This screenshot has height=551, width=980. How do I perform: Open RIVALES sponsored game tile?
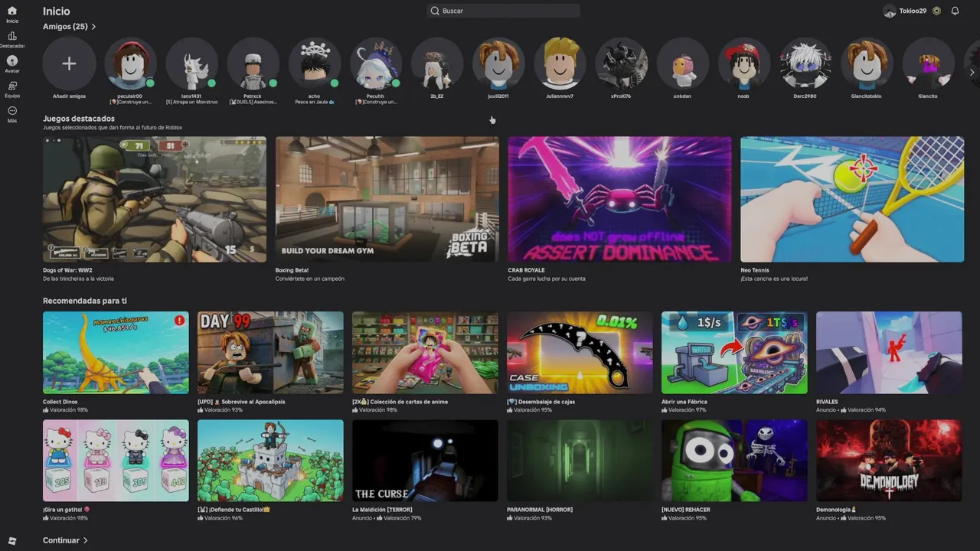[889, 352]
